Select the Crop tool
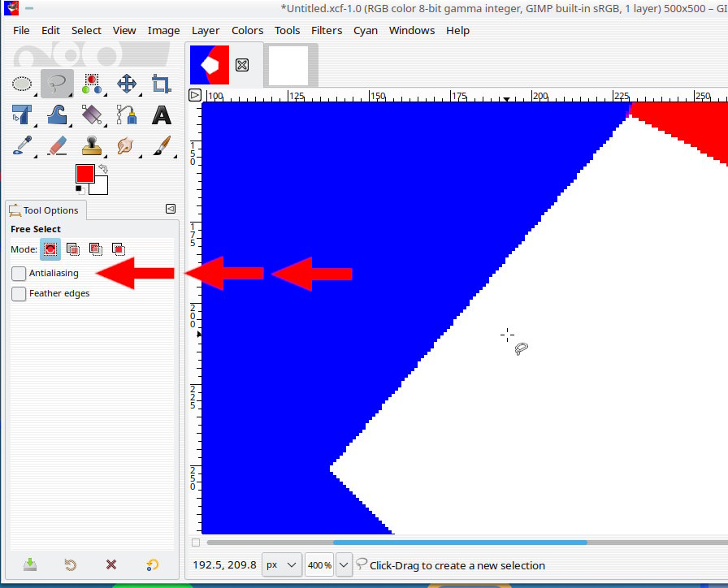The width and height of the screenshot is (728, 588). (x=161, y=84)
